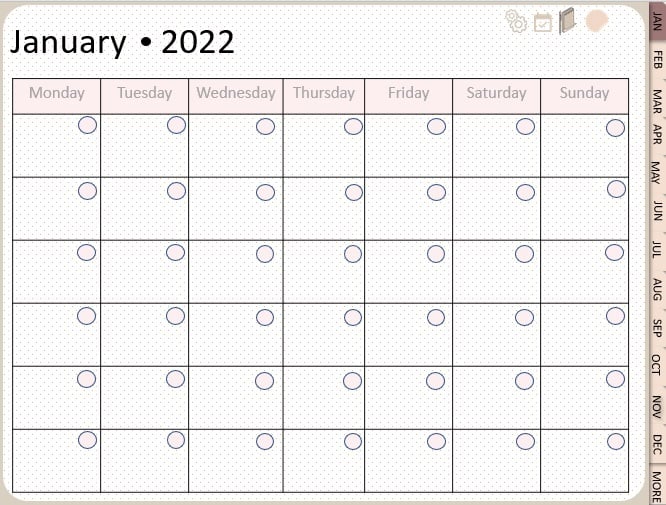Jump to the SEP tab
The image size is (666, 505).
(657, 328)
